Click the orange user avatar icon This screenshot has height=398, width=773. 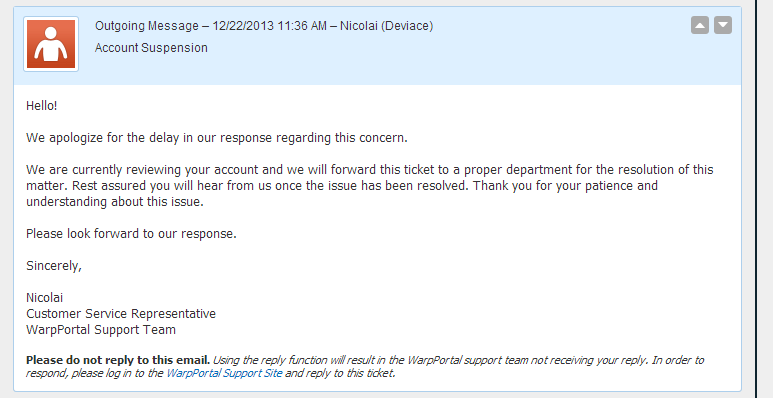[51, 44]
